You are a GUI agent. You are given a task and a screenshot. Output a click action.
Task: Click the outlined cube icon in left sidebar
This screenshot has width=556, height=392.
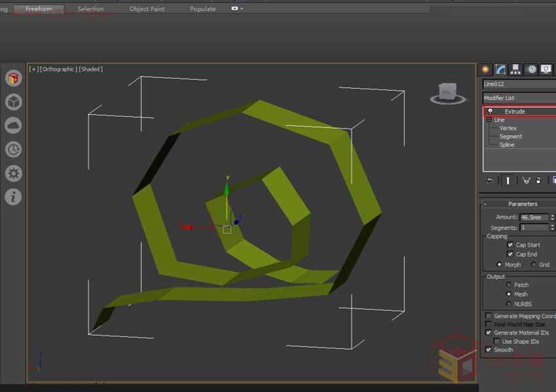[14, 102]
